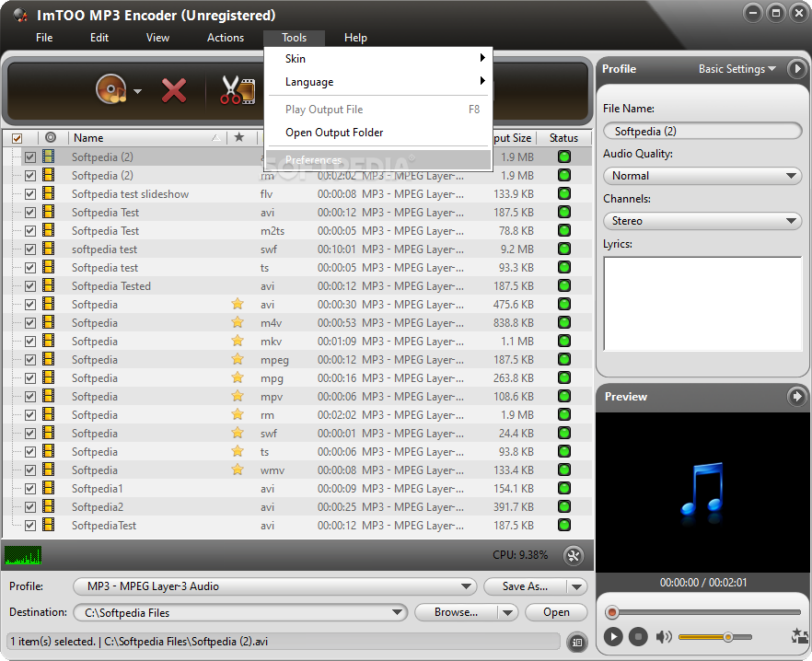Open the Actions menu
The width and height of the screenshot is (812, 661).
point(226,38)
